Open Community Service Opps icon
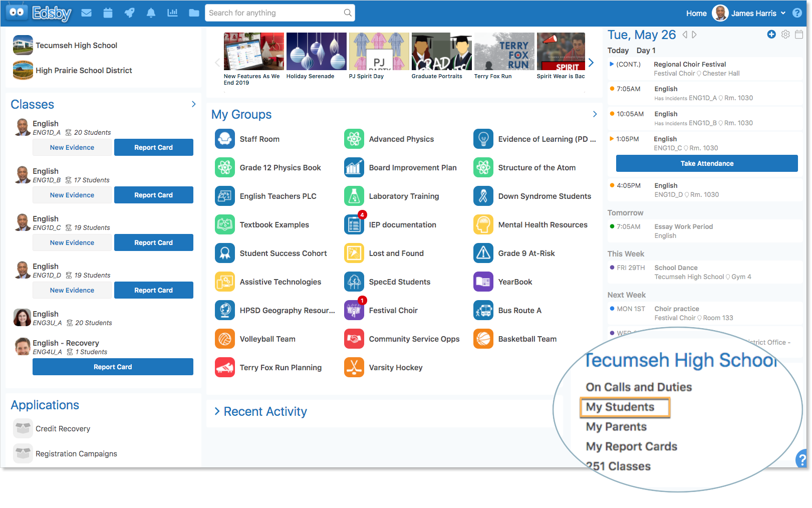 pyautogui.click(x=354, y=339)
